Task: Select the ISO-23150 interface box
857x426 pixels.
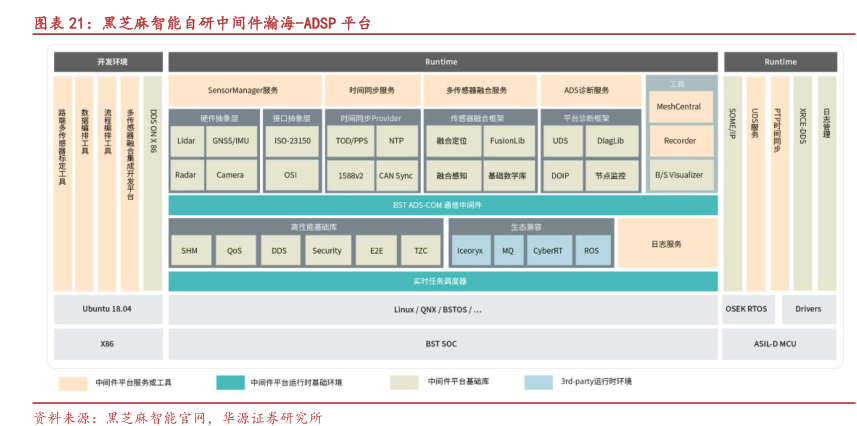Action: pyautogui.click(x=292, y=141)
